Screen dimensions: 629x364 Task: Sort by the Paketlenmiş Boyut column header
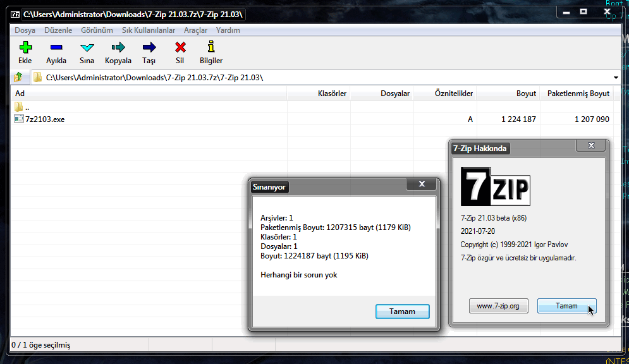click(x=577, y=94)
